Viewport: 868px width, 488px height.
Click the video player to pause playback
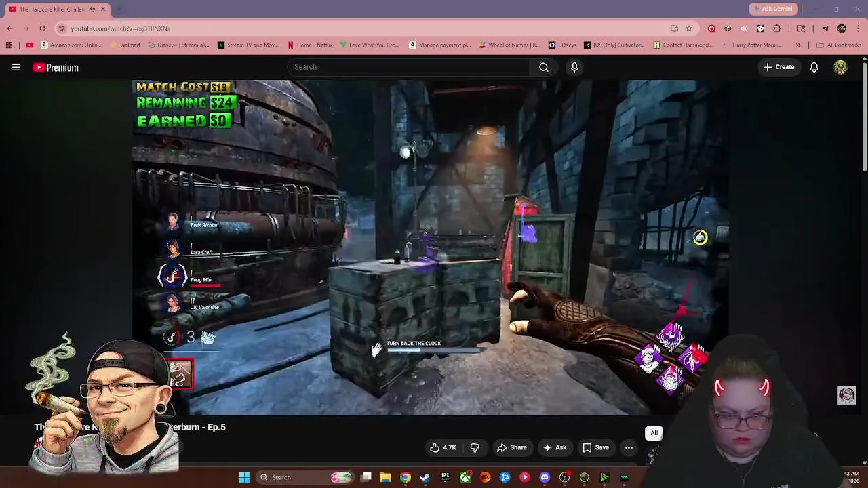pyautogui.click(x=431, y=247)
